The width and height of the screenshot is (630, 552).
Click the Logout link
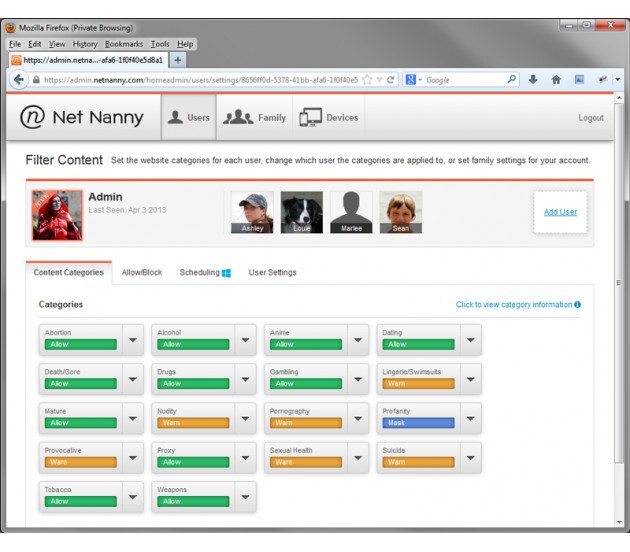(591, 118)
